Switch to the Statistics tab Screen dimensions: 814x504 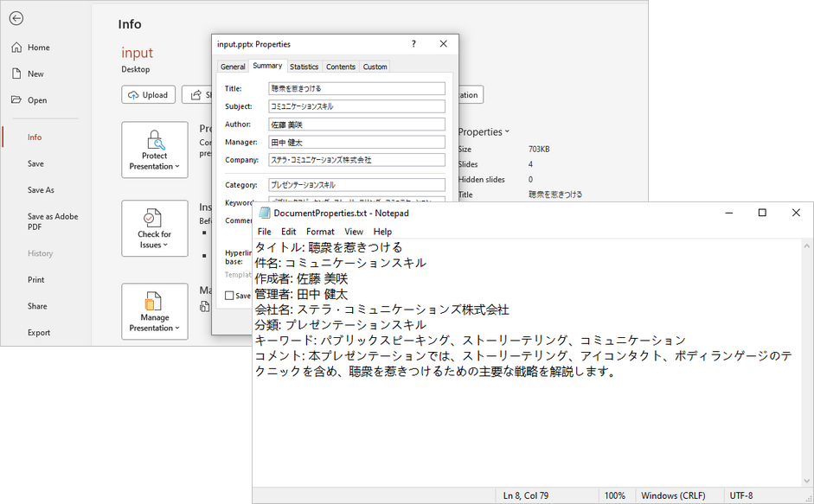coord(304,67)
